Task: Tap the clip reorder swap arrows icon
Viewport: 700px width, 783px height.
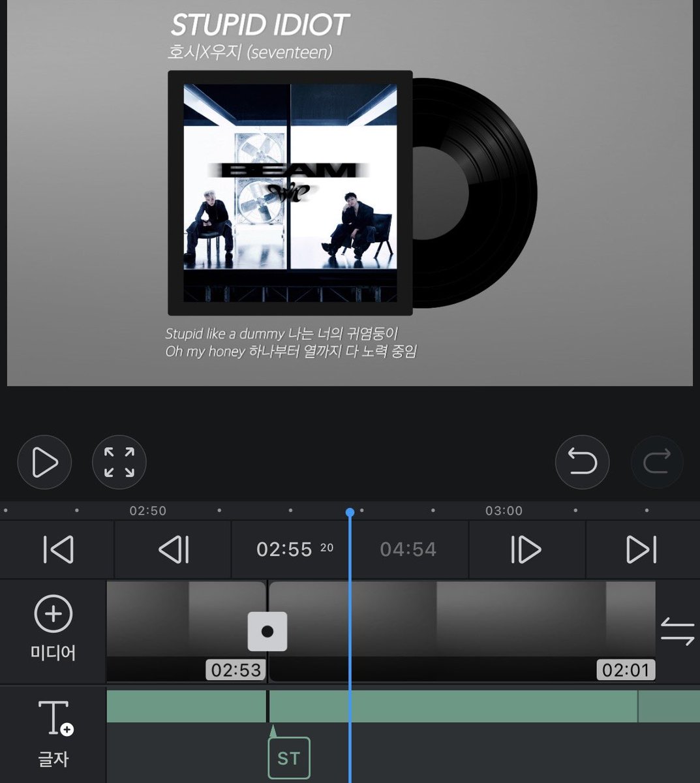Action: (677, 631)
